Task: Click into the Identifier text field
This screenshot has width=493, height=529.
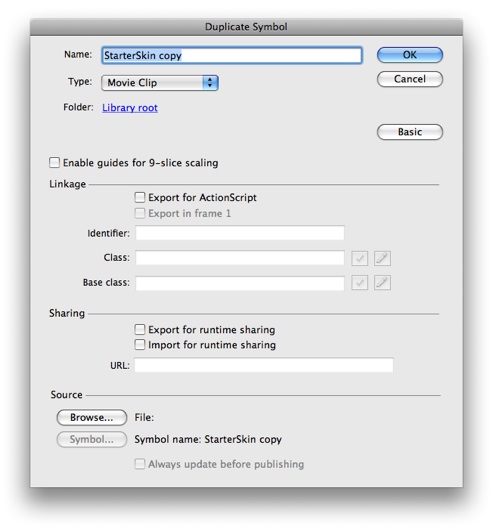Action: (240, 233)
